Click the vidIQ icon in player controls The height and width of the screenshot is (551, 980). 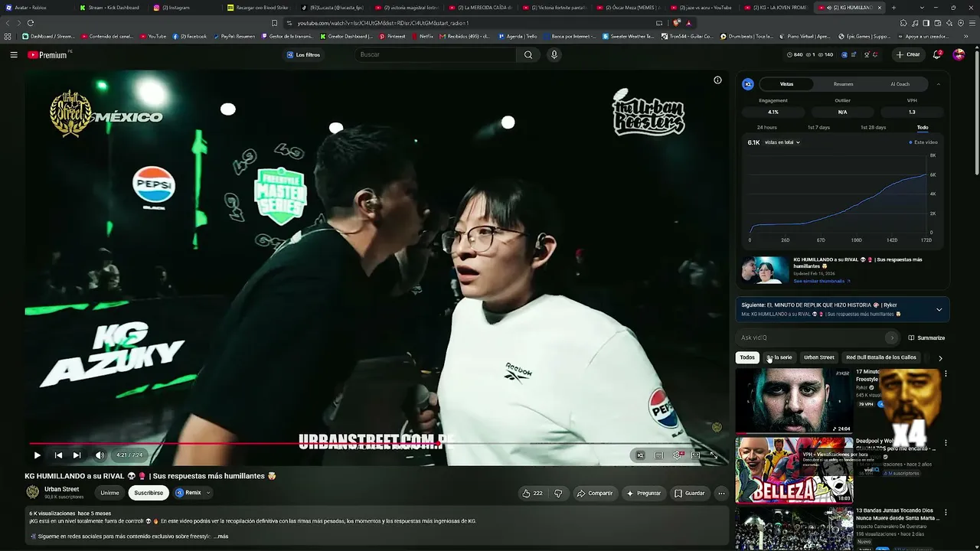640,455
